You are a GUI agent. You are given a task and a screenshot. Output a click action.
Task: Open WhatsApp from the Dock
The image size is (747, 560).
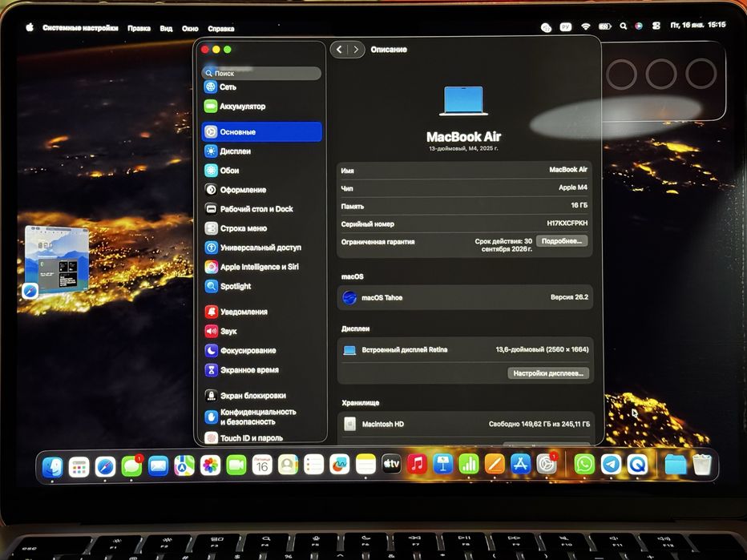584,465
